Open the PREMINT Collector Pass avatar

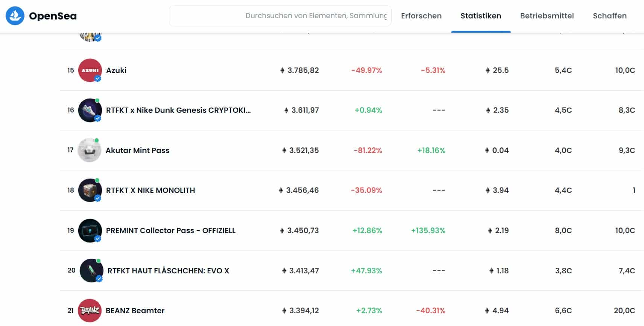tap(90, 230)
